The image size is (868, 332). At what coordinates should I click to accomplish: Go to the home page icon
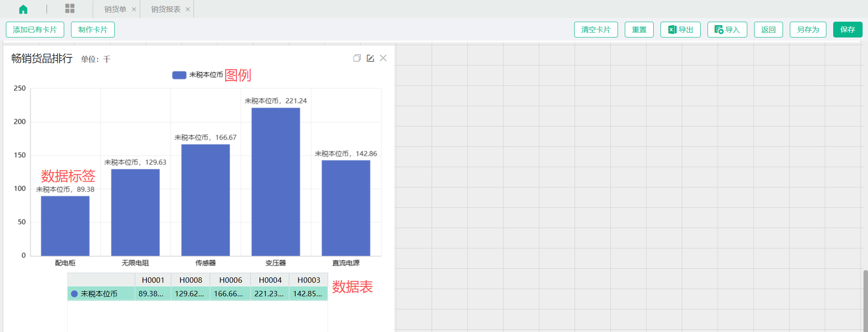point(23,9)
